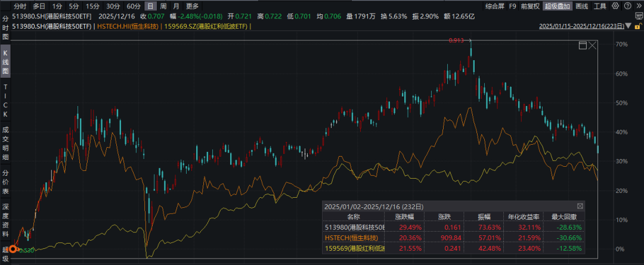Screen dimensions: 644x265
Task: Toggle the yellow padlock lock icon
Action: point(639,26)
